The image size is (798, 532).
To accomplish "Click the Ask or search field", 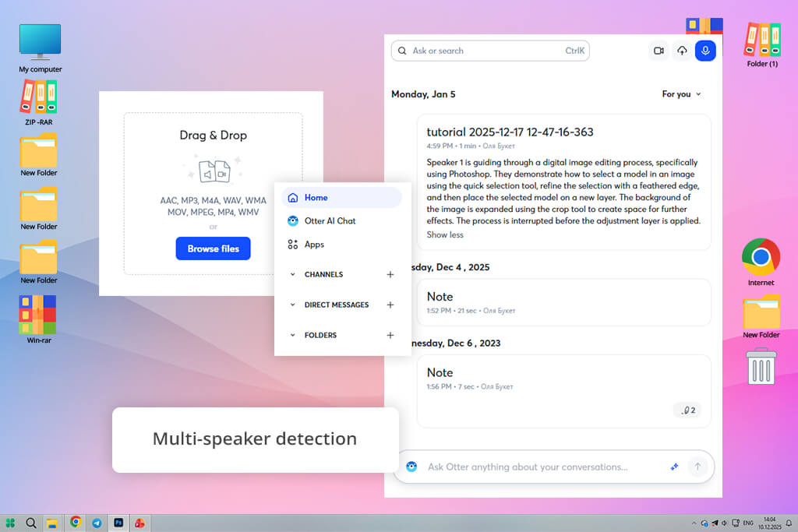I will (x=491, y=51).
